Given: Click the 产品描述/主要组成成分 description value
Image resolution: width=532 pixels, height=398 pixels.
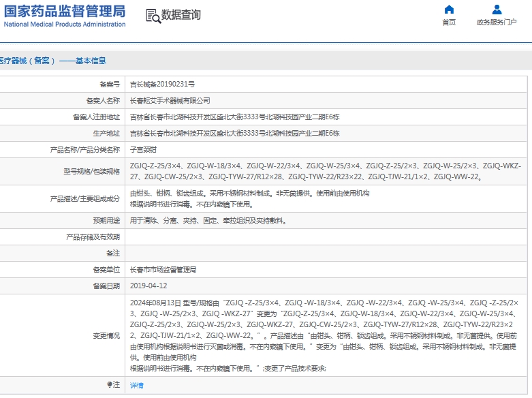Looking at the screenshot, I should pos(250,199).
